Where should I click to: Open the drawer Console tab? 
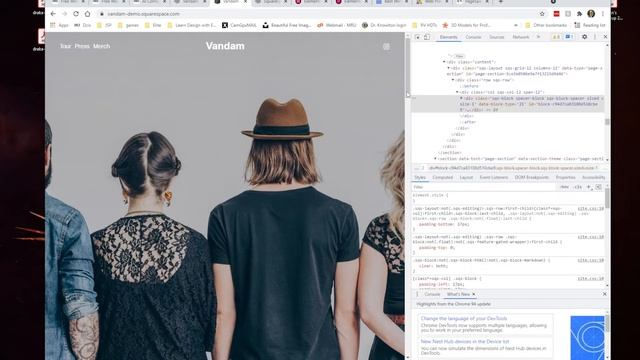pos(432,294)
